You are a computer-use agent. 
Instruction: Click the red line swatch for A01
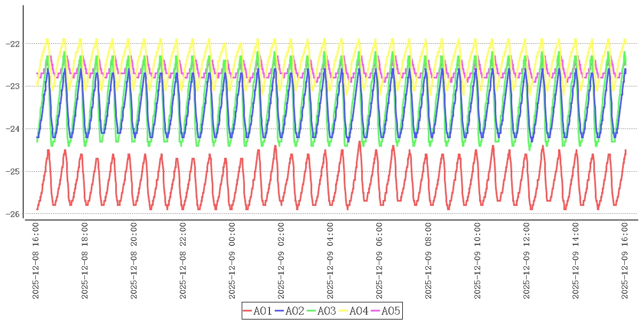[x=248, y=311]
